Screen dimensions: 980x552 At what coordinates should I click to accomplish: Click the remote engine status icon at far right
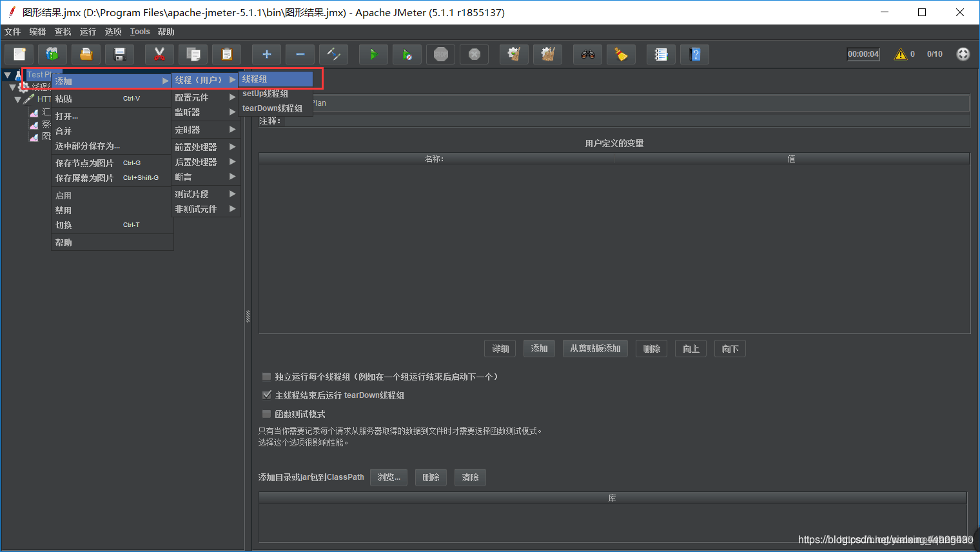point(963,54)
